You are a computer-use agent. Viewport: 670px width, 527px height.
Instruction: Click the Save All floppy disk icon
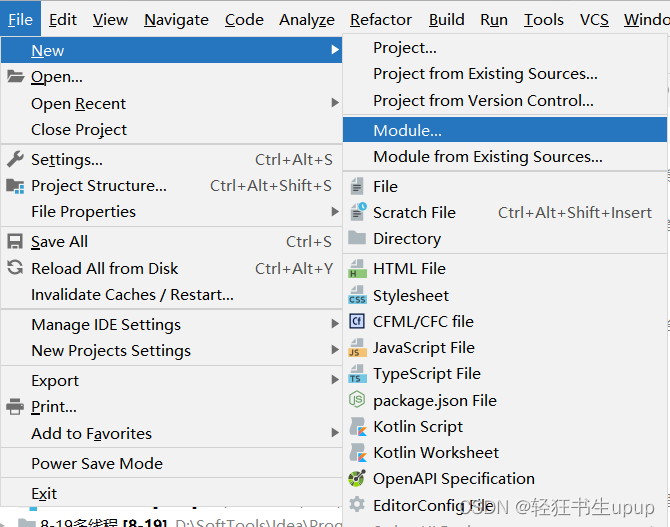click(15, 241)
